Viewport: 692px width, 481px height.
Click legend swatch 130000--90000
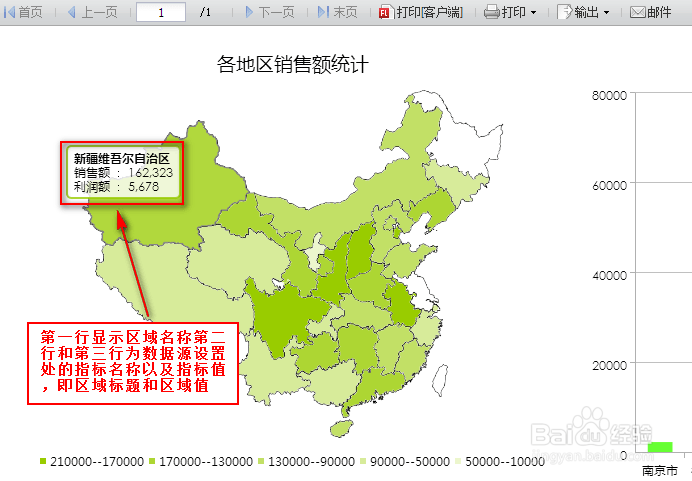point(261,461)
